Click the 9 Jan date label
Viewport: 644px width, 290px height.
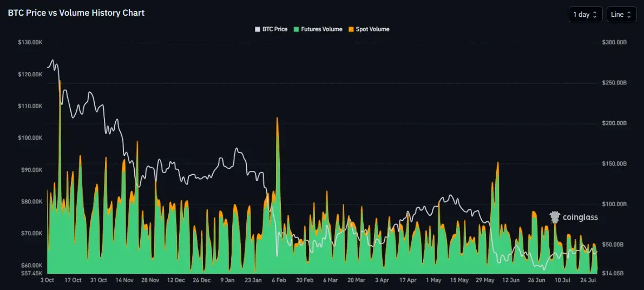coord(227,280)
